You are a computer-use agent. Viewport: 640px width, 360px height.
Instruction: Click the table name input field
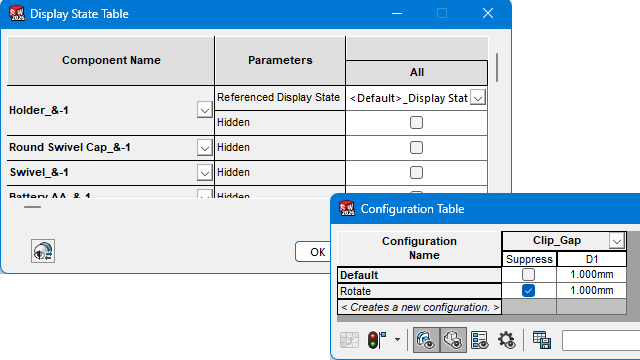click(x=601, y=340)
